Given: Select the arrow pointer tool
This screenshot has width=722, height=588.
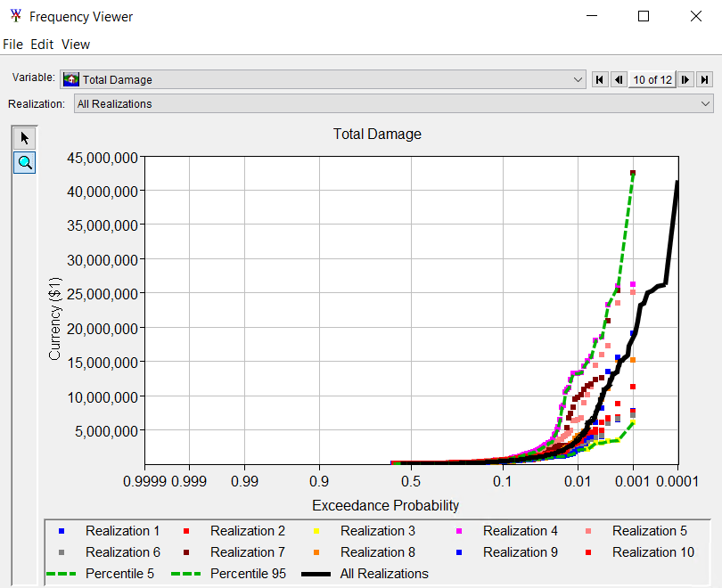Looking at the screenshot, I should tap(25, 137).
